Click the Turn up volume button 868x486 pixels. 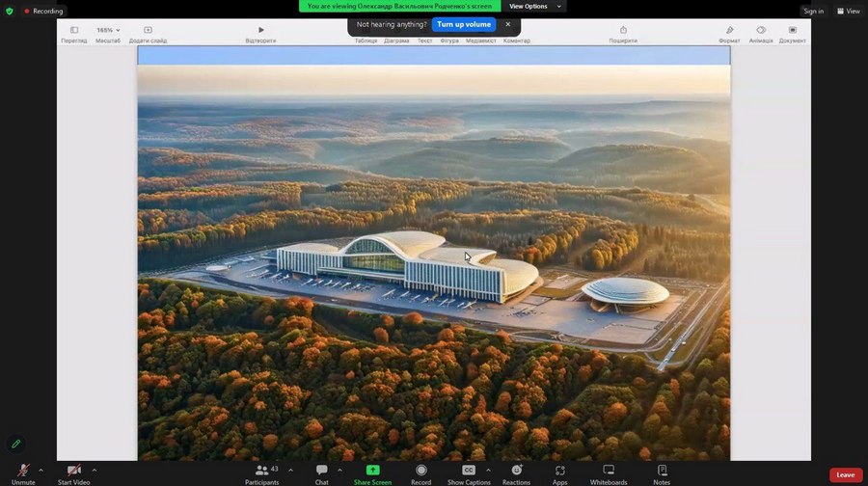pyautogui.click(x=463, y=24)
